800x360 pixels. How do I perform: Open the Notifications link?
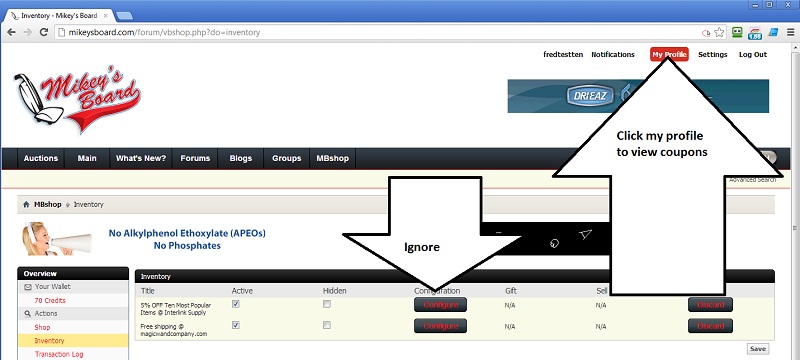pos(613,55)
